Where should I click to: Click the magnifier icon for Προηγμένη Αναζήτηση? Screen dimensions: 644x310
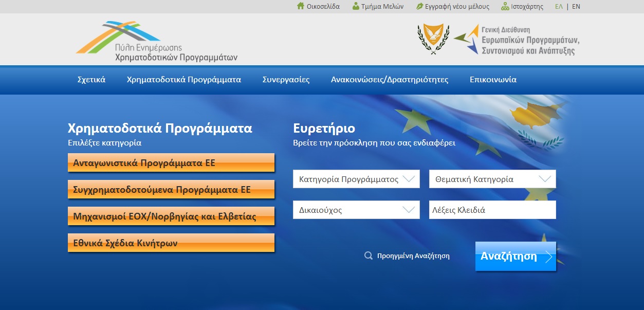[x=369, y=256]
